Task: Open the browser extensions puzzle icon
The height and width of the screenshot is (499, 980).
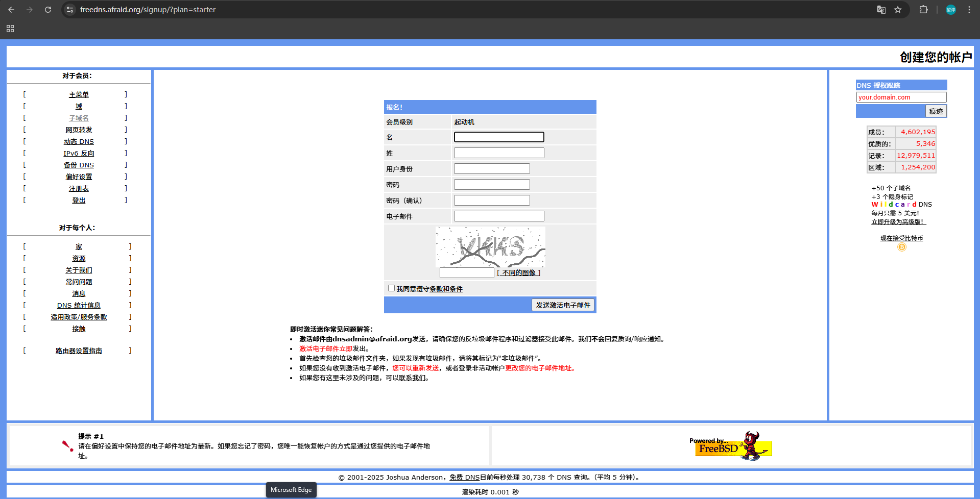Action: coord(923,10)
